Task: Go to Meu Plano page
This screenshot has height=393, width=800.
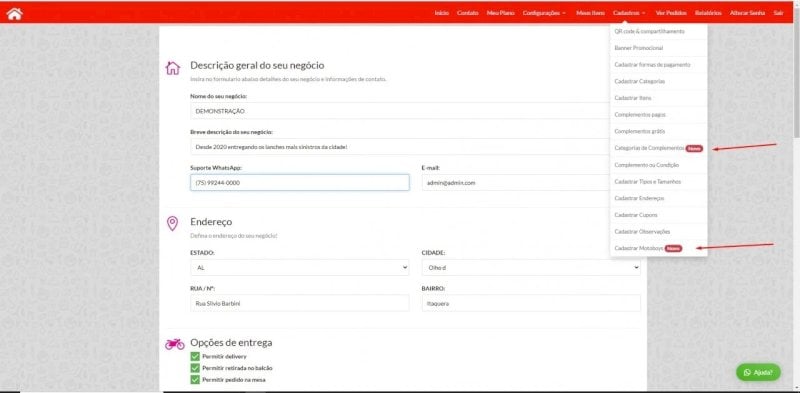Action: point(501,13)
